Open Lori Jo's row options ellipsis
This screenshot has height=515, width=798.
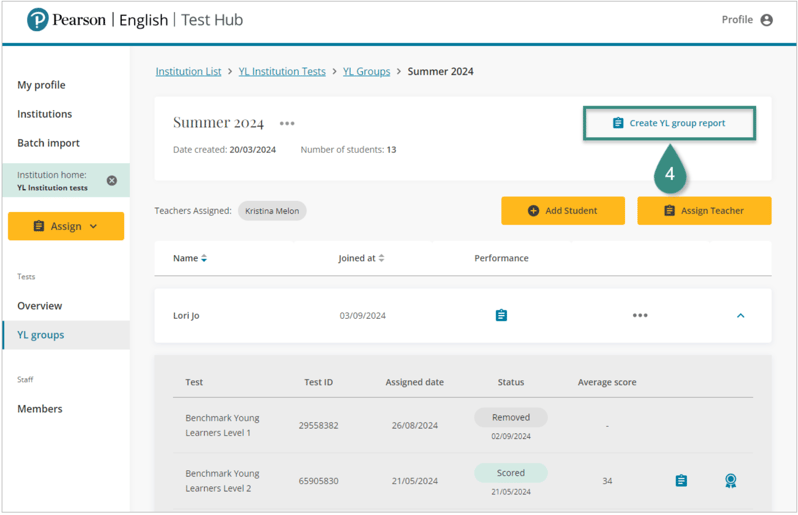point(640,315)
